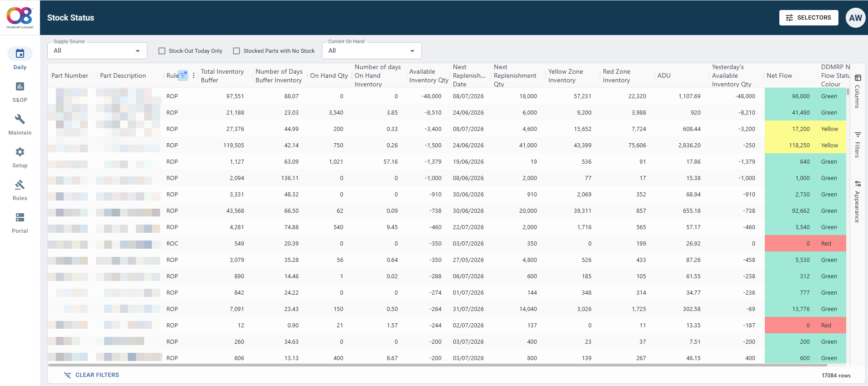The image size is (868, 386).
Task: Click Red Zone Inventory value 75,606
Action: click(637, 145)
